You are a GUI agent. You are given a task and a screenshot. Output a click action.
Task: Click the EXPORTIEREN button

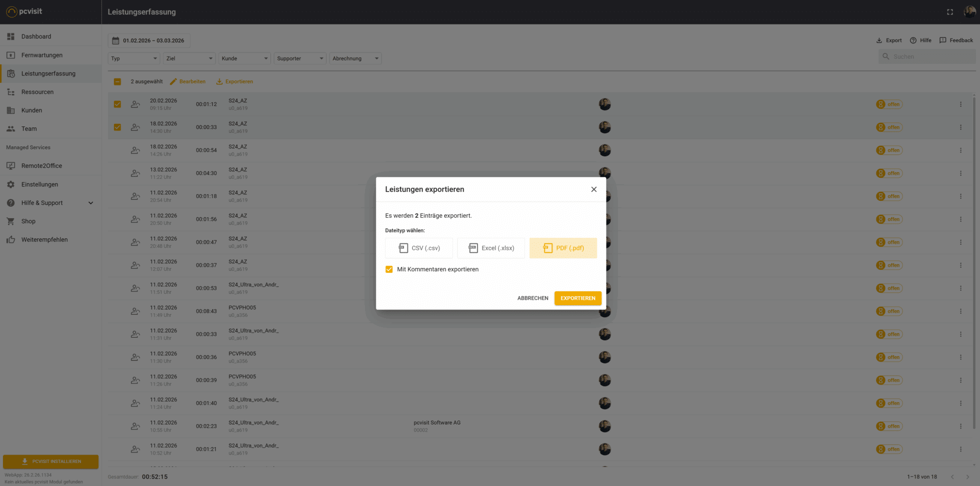coord(577,298)
